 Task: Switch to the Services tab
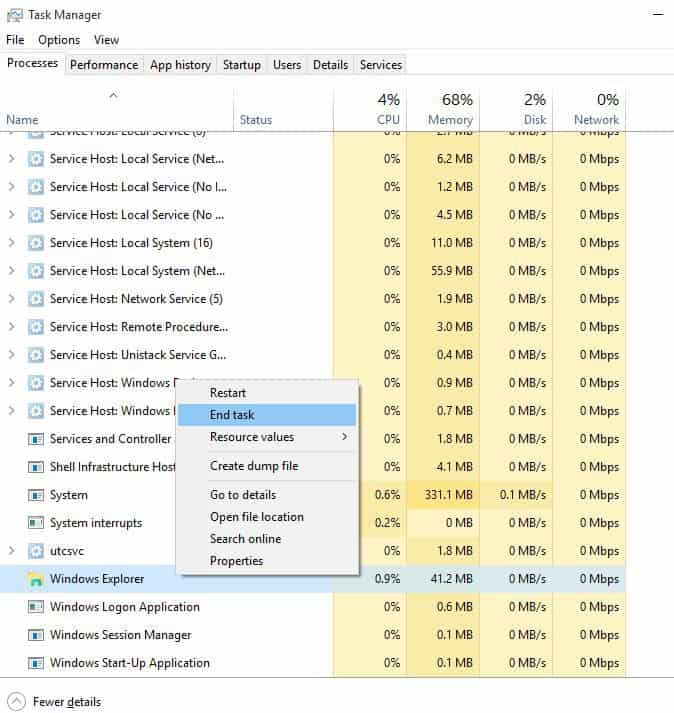tap(381, 65)
